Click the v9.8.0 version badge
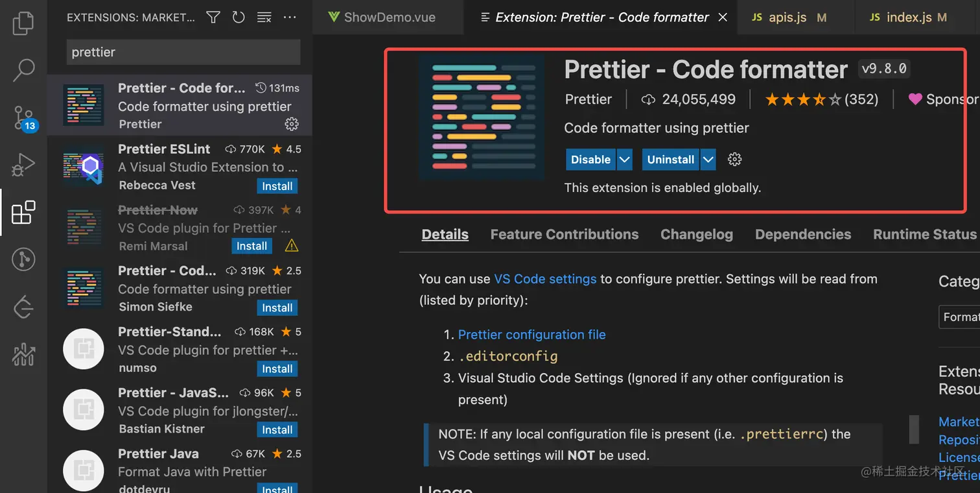This screenshot has width=980, height=493. 885,68
